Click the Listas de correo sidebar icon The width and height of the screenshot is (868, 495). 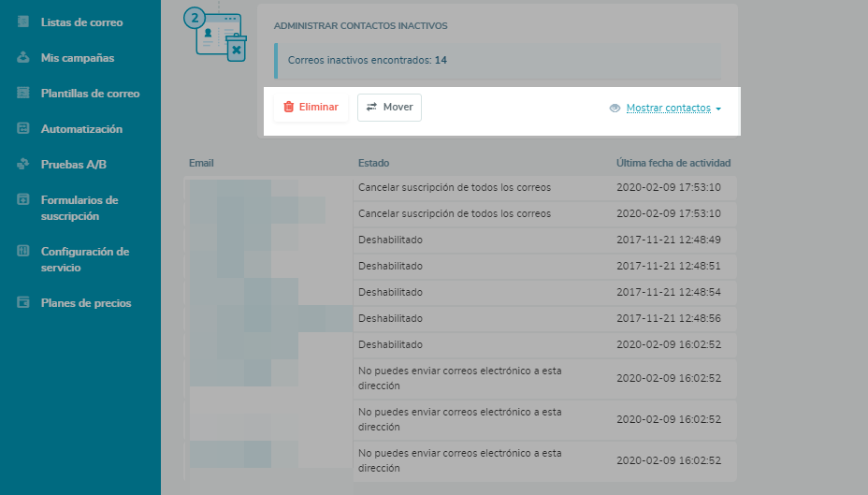point(23,22)
